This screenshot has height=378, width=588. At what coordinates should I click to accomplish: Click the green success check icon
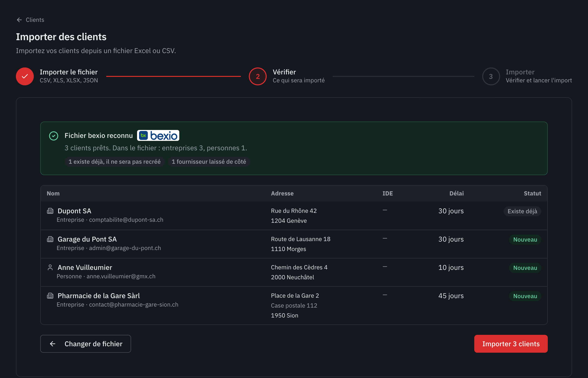click(54, 136)
